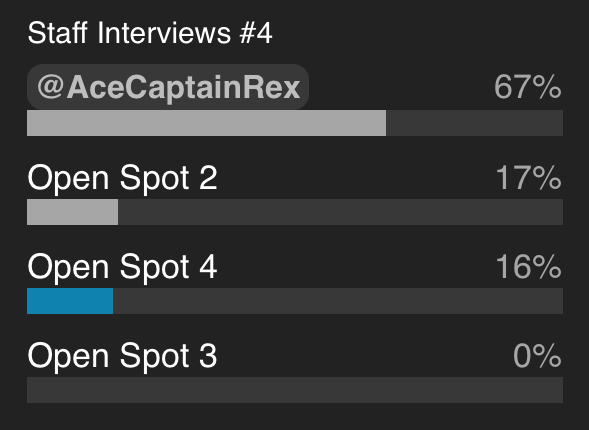Click the 0% result percentage
589x430 pixels.
click(x=537, y=355)
